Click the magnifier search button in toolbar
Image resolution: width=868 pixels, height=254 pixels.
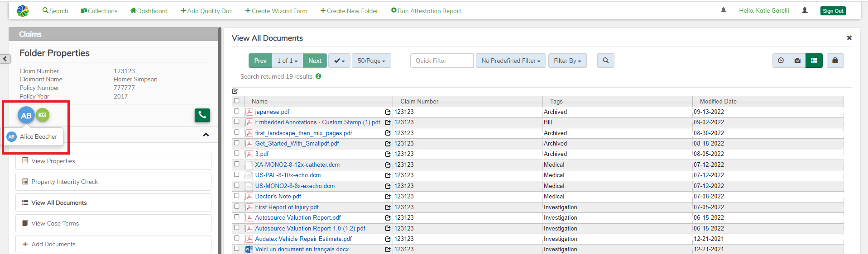point(605,61)
